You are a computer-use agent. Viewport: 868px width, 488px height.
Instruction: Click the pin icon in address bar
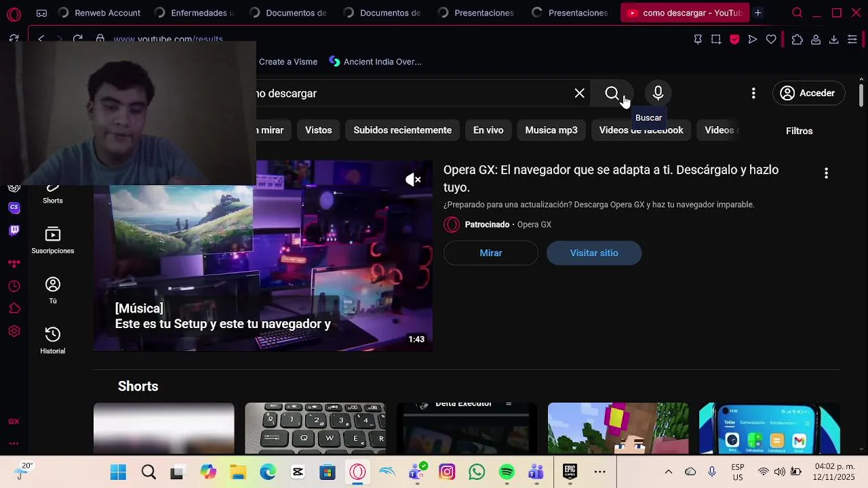coord(698,39)
